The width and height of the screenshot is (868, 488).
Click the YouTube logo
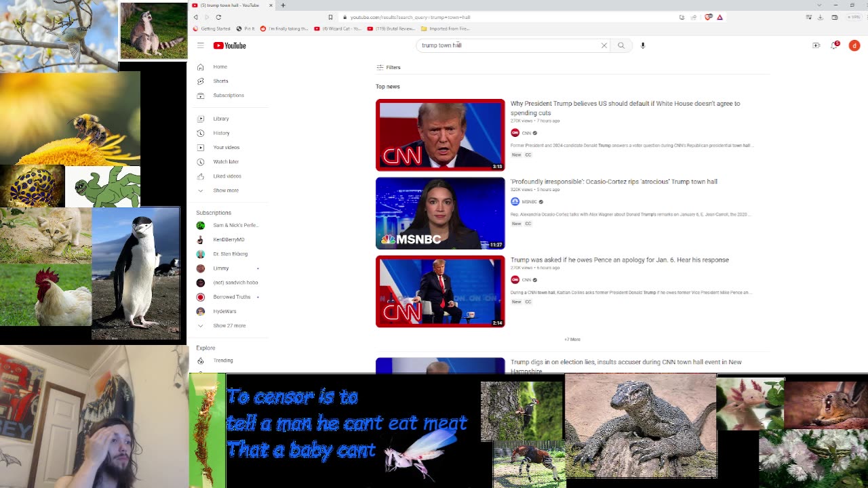[x=229, y=45]
